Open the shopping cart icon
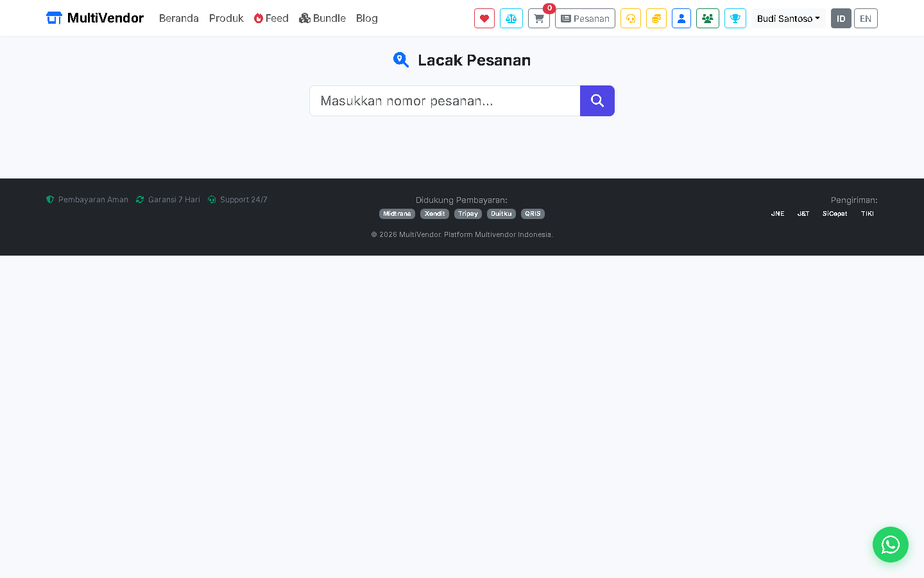 click(539, 19)
